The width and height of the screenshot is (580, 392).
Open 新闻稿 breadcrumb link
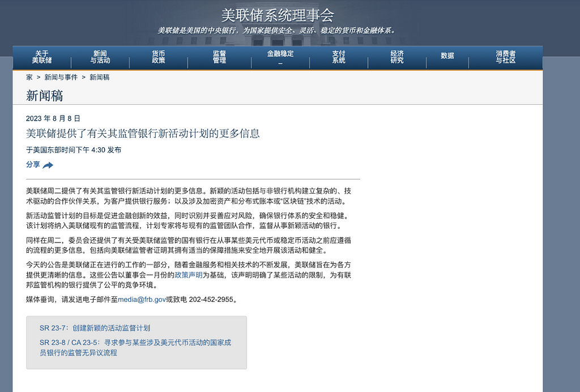[x=100, y=77]
